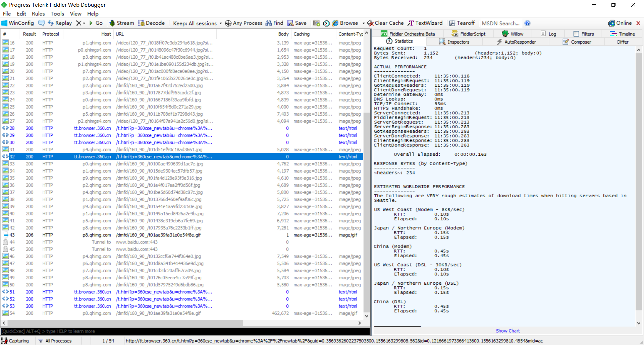Close the toolbar with the red X
Image resolution: width=644 pixels, height=345 pixels.
(x=638, y=23)
